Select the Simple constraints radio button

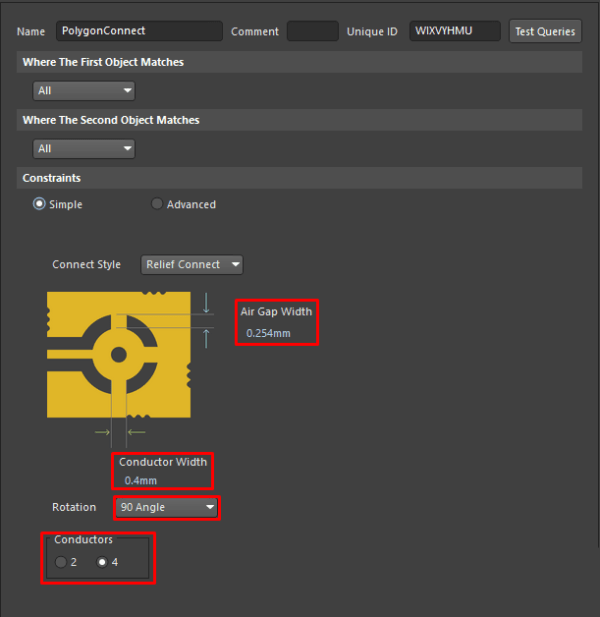39,204
